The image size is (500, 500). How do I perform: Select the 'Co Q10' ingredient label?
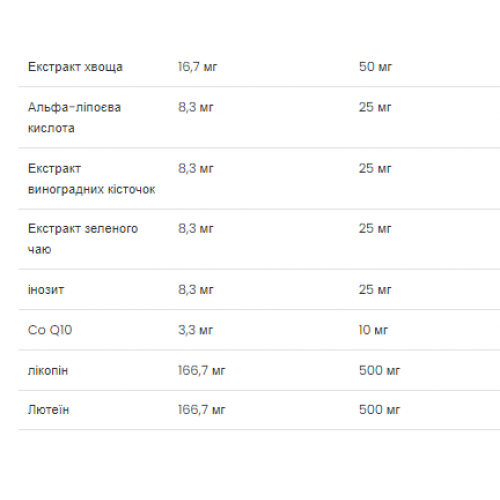pos(50,330)
